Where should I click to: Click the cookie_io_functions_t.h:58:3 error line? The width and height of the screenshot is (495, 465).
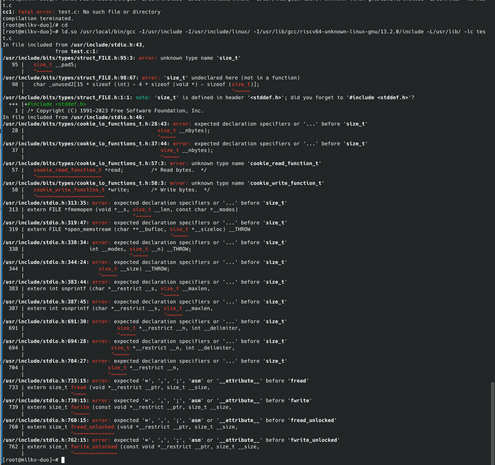pos(163,183)
